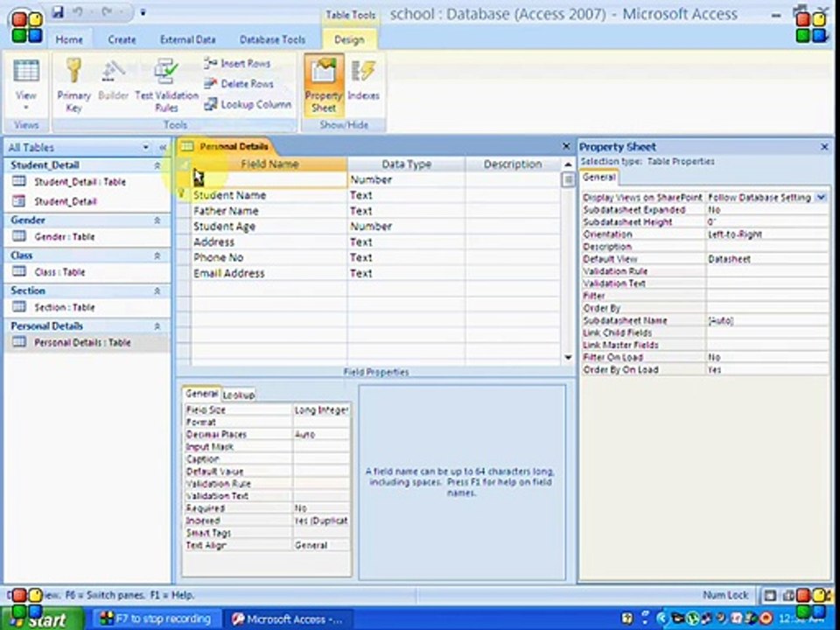The width and height of the screenshot is (840, 630).
Task: Click the Field Size property value
Action: click(321, 409)
